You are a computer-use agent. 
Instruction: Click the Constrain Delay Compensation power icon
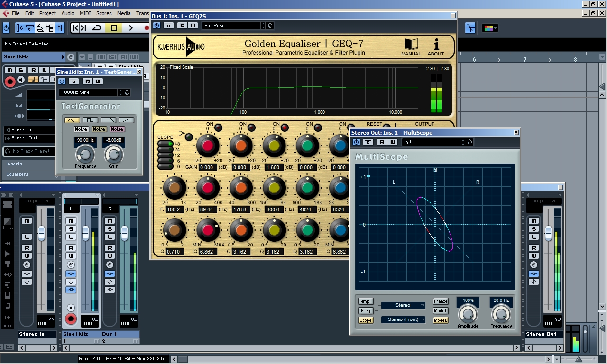pyautogui.click(x=6, y=28)
